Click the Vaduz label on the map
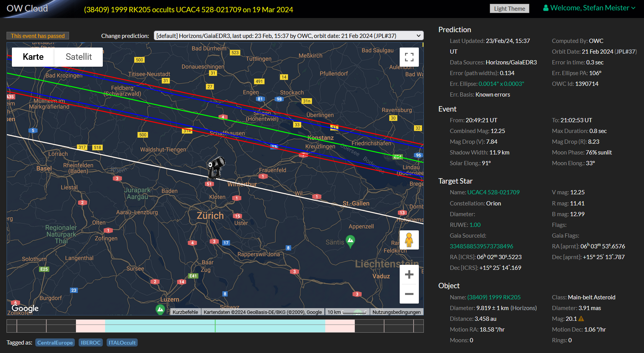644x353 pixels. [381, 276]
